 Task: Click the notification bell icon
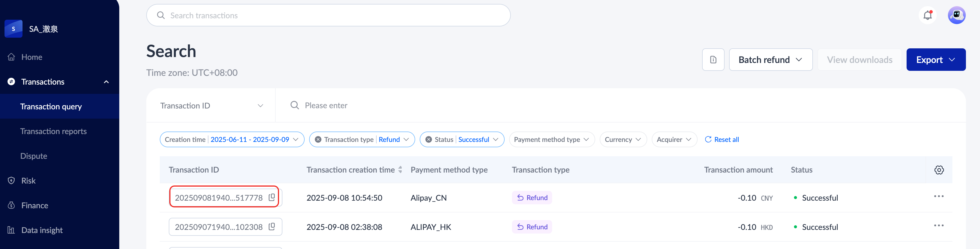(927, 15)
